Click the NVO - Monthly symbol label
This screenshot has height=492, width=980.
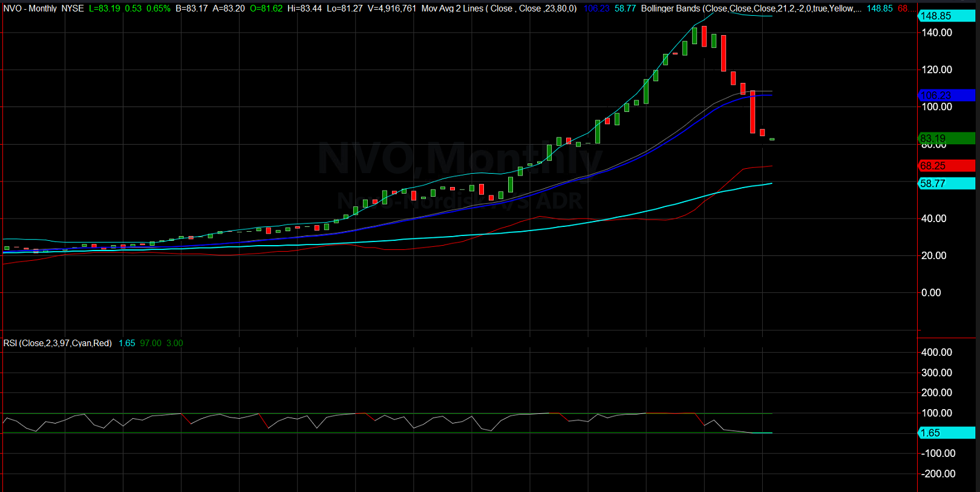pos(30,8)
